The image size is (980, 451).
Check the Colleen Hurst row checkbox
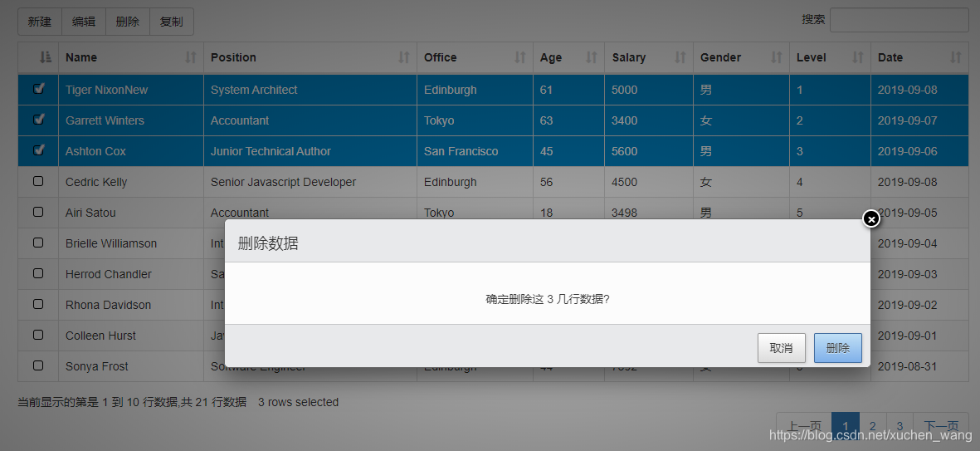click(38, 335)
